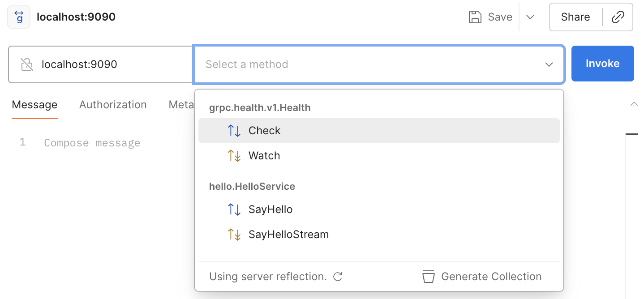Copy the request link via chain icon
644x299 pixels.
coord(618,17)
